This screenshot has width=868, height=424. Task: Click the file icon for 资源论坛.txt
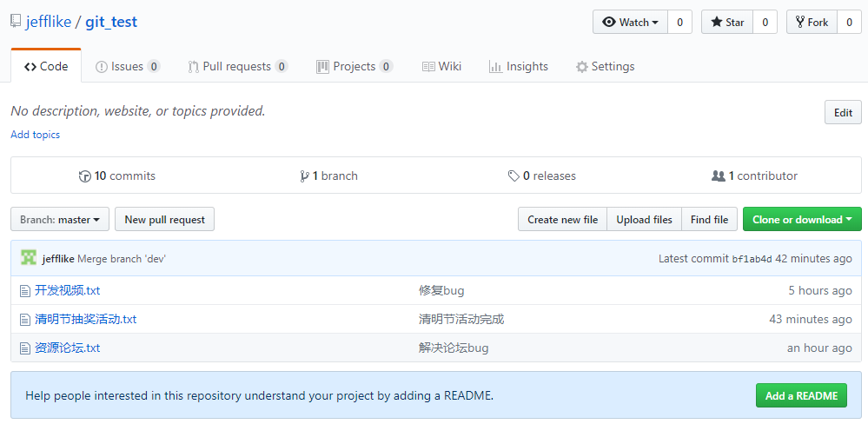click(24, 348)
